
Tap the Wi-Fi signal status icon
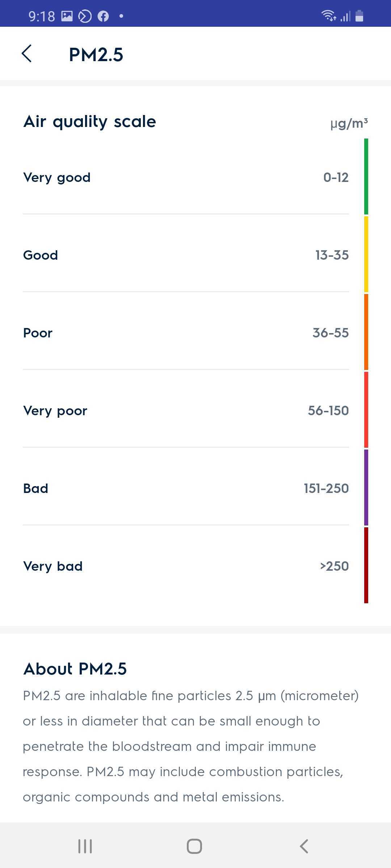point(328,16)
